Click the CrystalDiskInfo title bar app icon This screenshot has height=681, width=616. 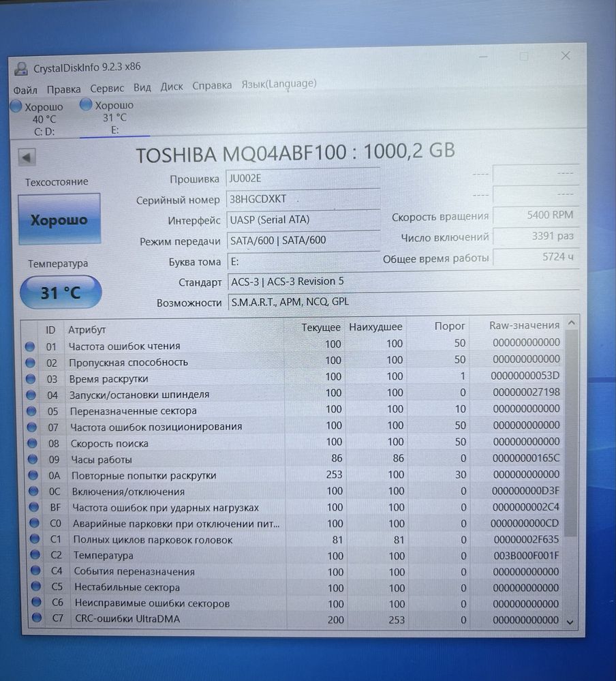click(21, 68)
